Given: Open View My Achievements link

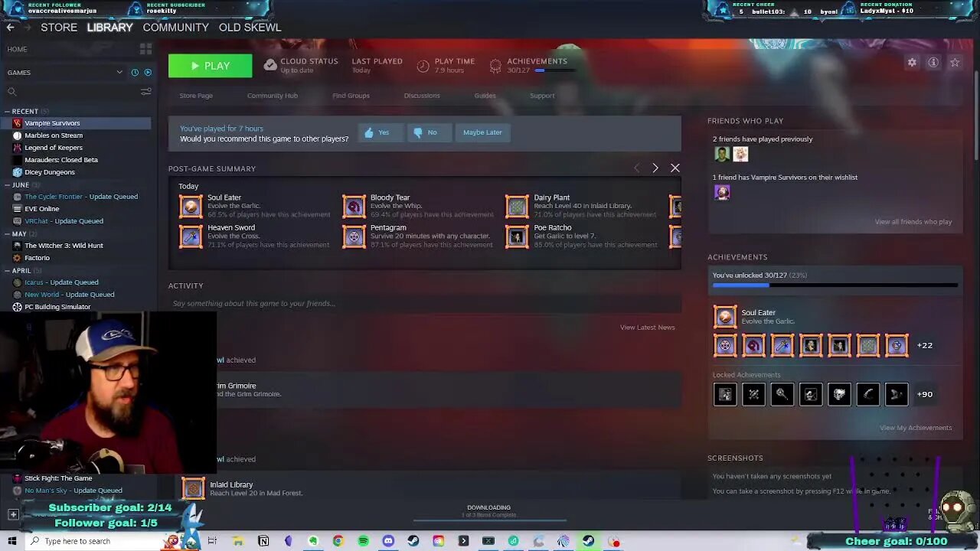Looking at the screenshot, I should pos(916,428).
